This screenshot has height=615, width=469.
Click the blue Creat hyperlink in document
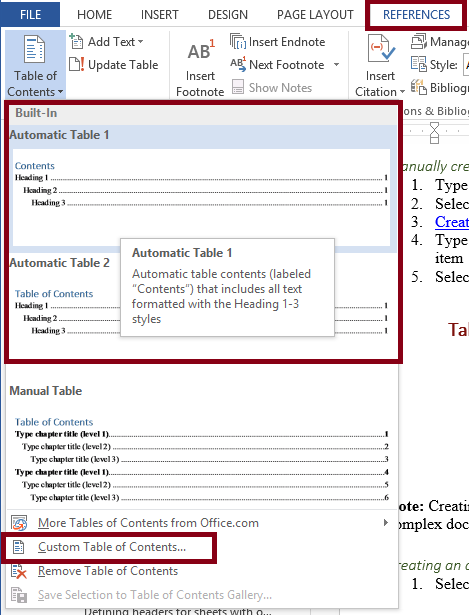pos(452,222)
